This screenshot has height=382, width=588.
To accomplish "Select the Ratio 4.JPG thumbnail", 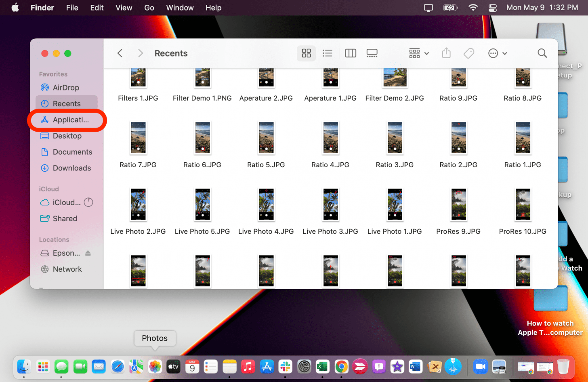I will coord(330,138).
